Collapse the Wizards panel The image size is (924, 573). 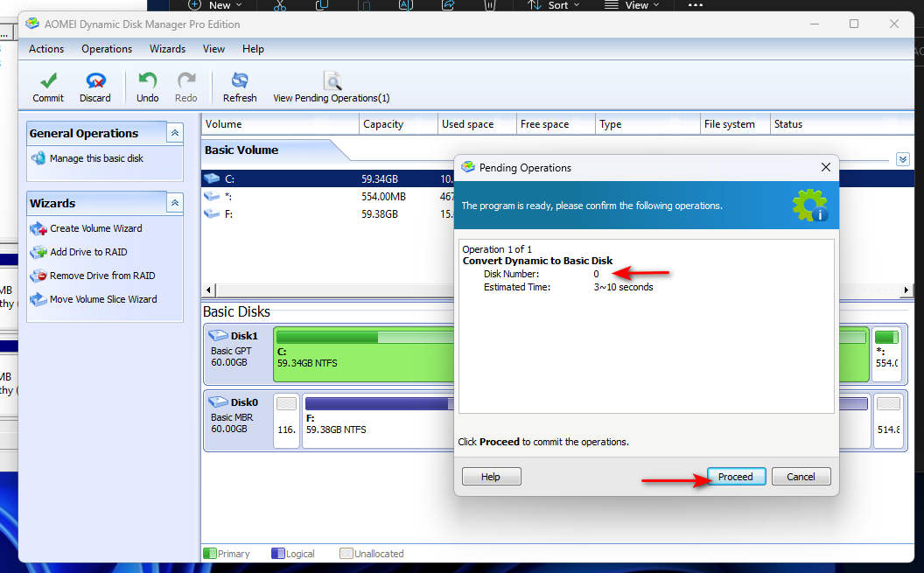[175, 203]
